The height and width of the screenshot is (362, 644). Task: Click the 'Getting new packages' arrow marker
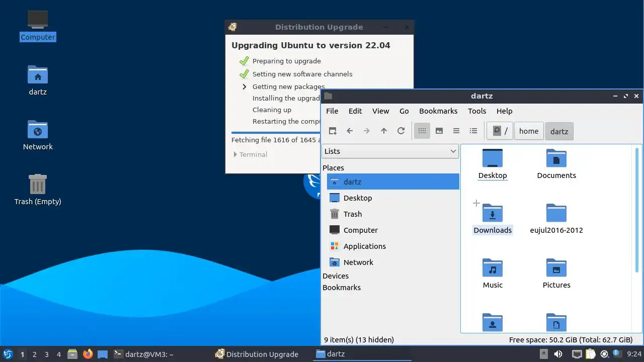coord(245,86)
